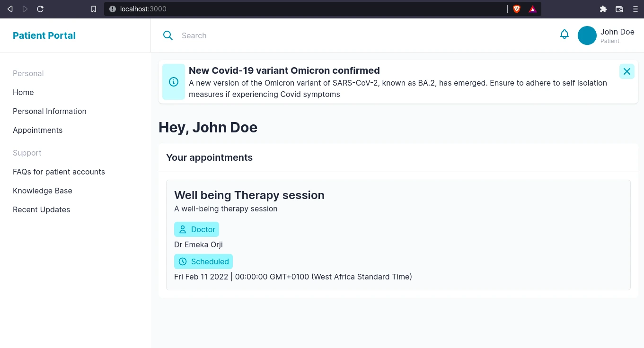This screenshot has height=348, width=644.
Task: Open the notifications bell icon
Action: coord(564,35)
